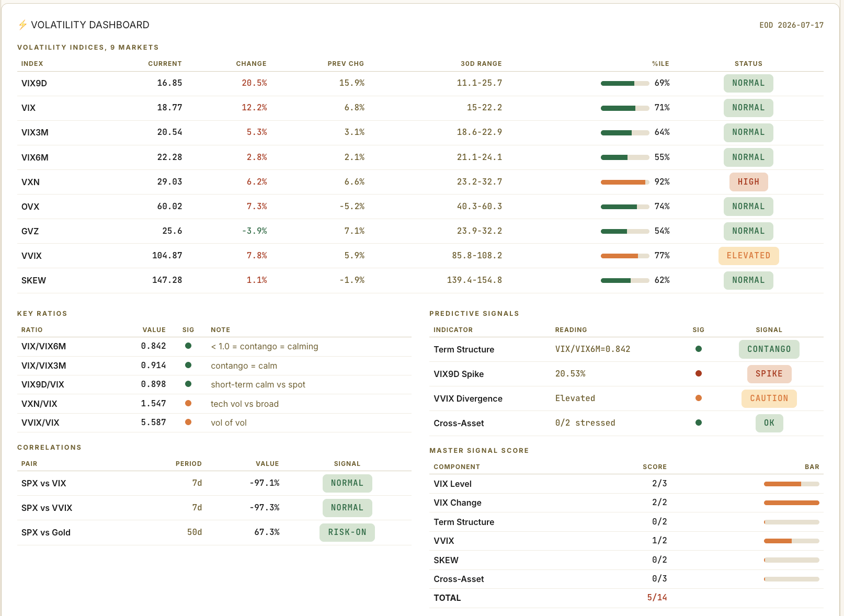Click the CAUTION signal badge

[x=769, y=398]
